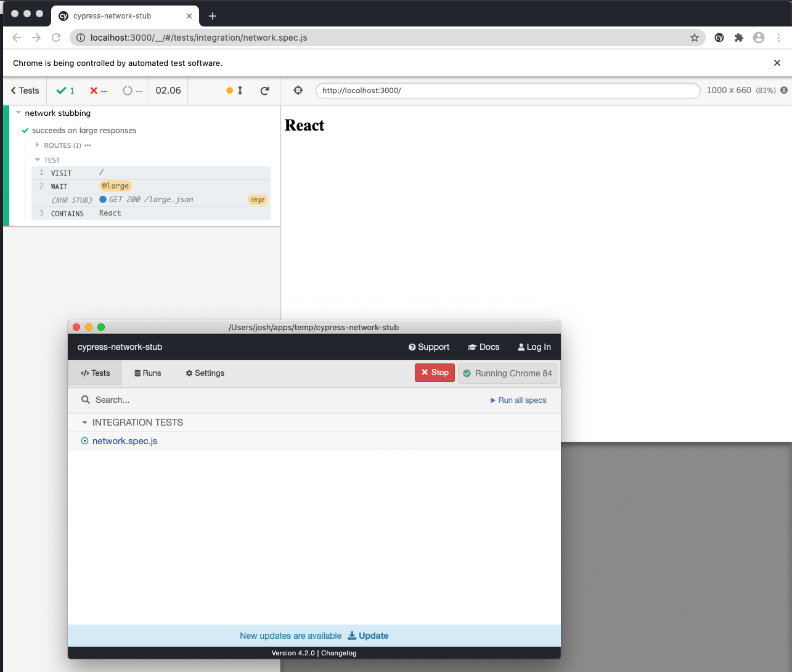The width and height of the screenshot is (792, 672).
Task: Click Log In in the Cypress app
Action: pyautogui.click(x=534, y=347)
